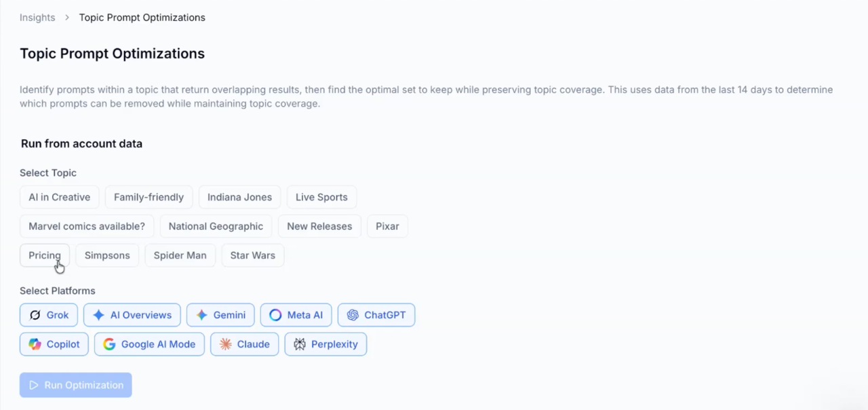Toggle the Claude platform label

254,344
